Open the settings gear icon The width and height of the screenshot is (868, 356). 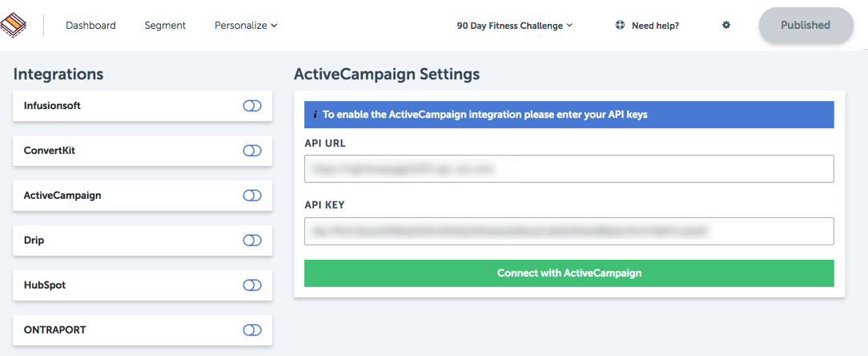726,25
